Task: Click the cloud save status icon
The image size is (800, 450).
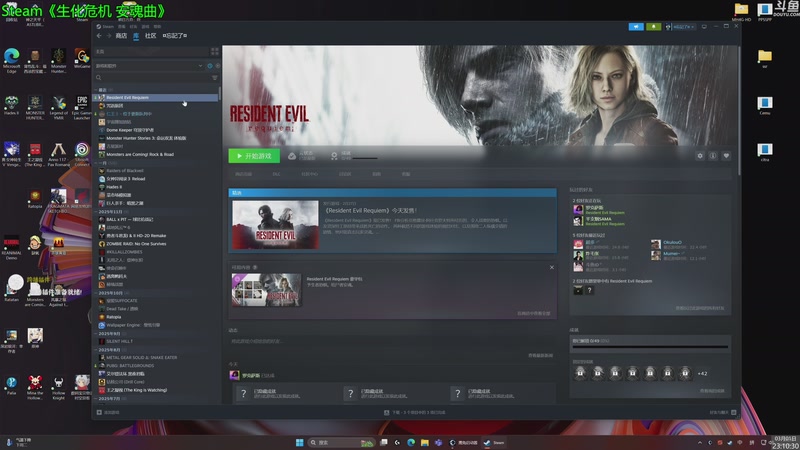Action: [292, 156]
